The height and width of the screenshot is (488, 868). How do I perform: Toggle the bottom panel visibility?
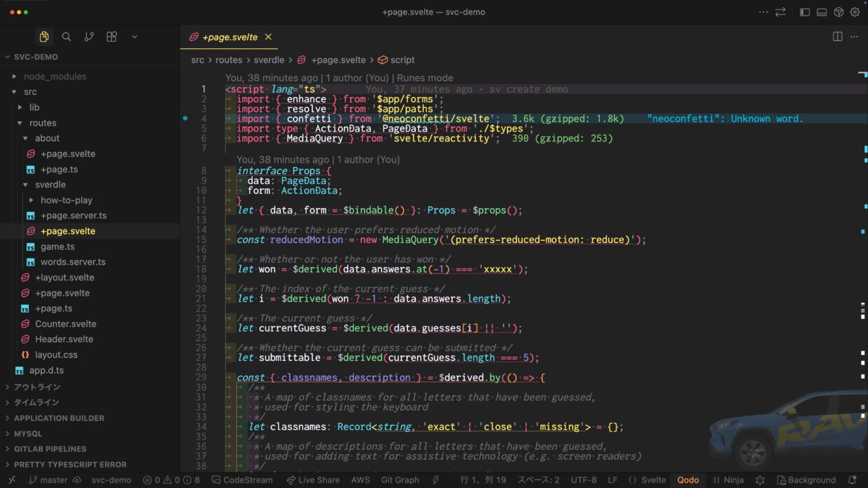point(821,12)
